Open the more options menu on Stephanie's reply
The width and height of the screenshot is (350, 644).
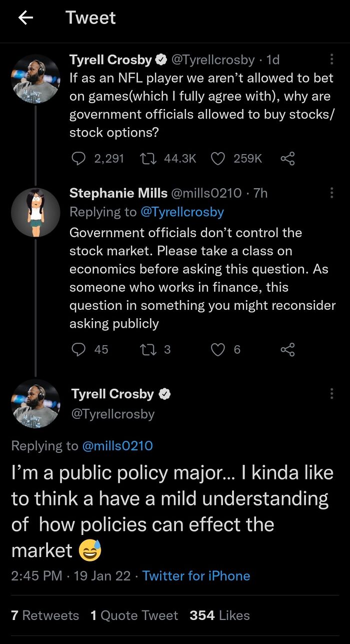click(331, 192)
